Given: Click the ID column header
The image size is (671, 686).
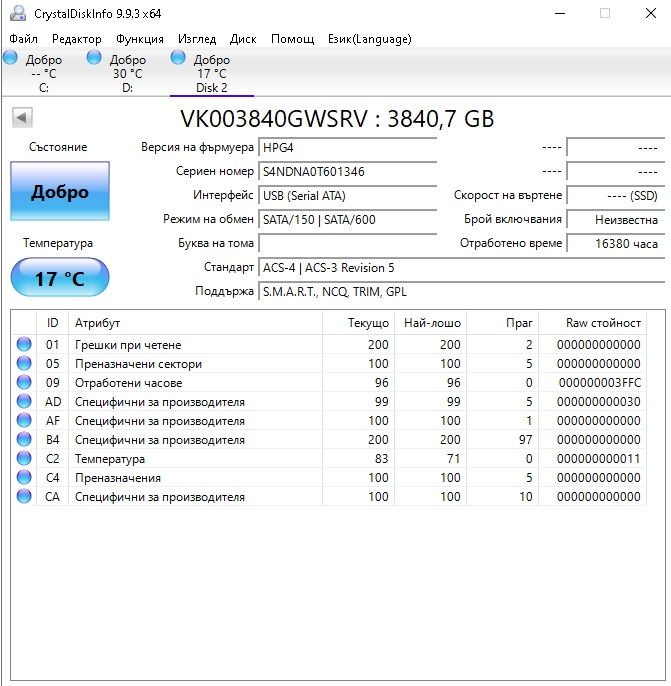Looking at the screenshot, I should [52, 323].
